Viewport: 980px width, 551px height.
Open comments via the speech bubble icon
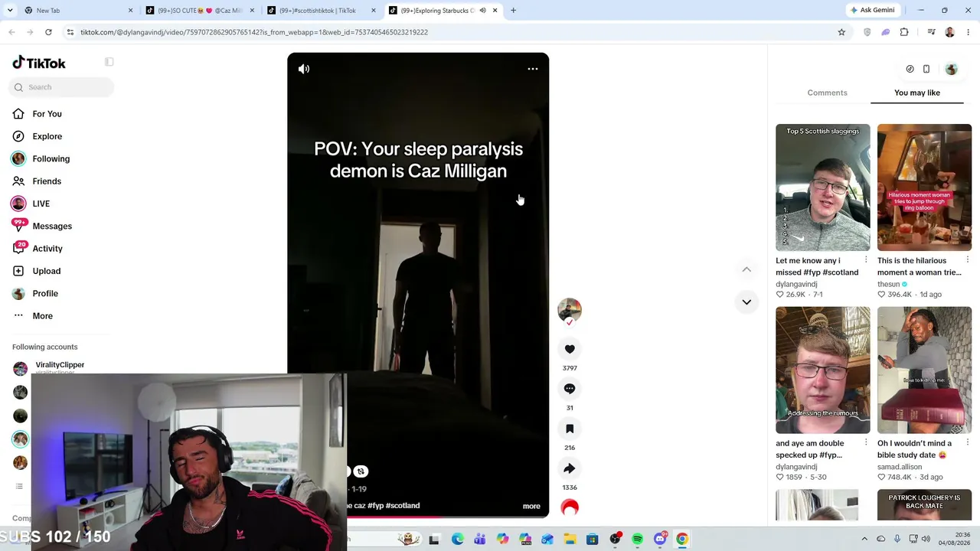tap(570, 389)
